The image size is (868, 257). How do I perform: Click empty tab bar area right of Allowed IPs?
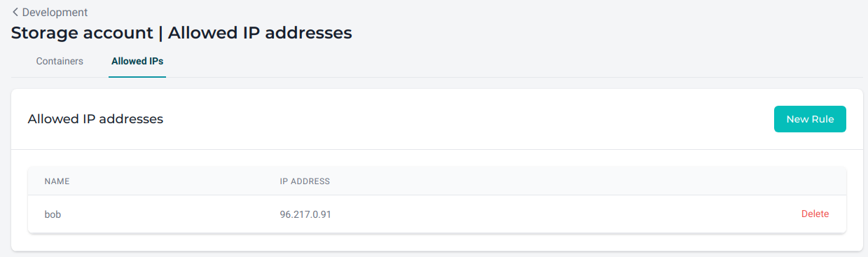coord(511,61)
